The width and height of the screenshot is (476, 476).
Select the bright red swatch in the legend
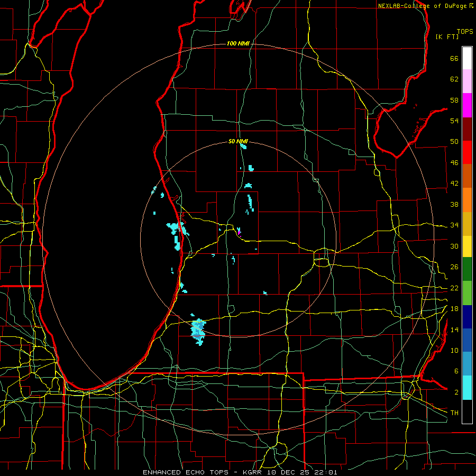tap(467, 152)
